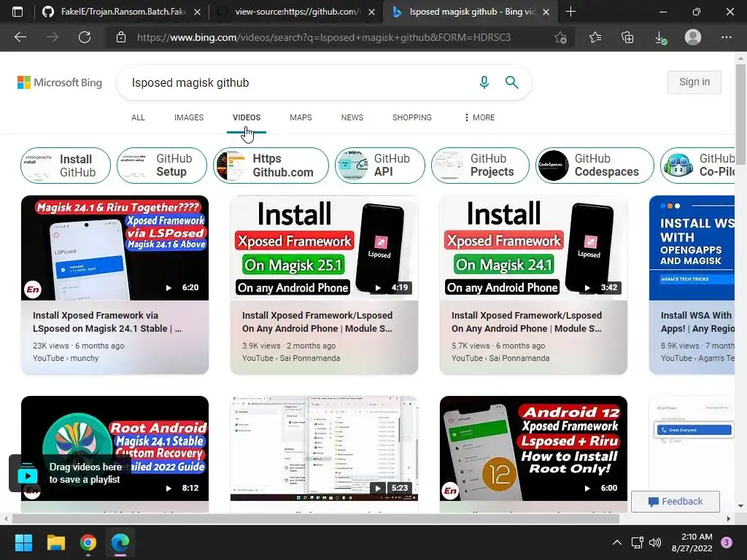
Task: Open Google Chrome from the taskbar
Action: tap(88, 542)
